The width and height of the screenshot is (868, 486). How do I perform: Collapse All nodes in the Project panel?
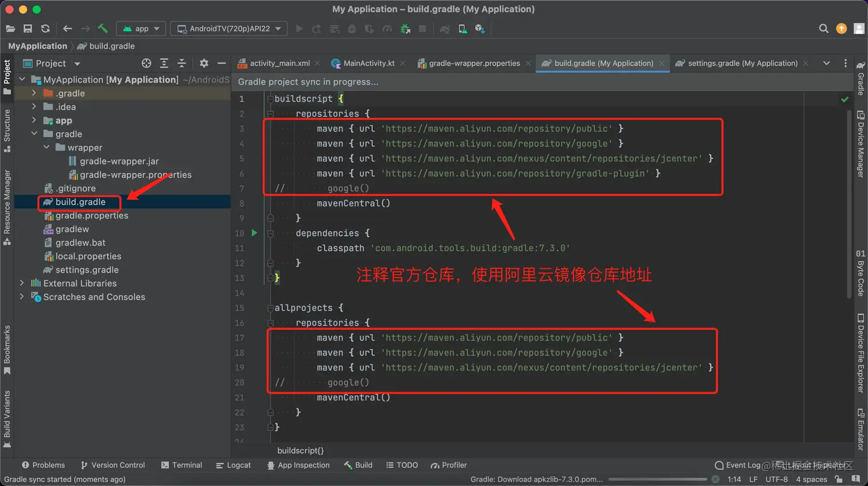(x=181, y=63)
